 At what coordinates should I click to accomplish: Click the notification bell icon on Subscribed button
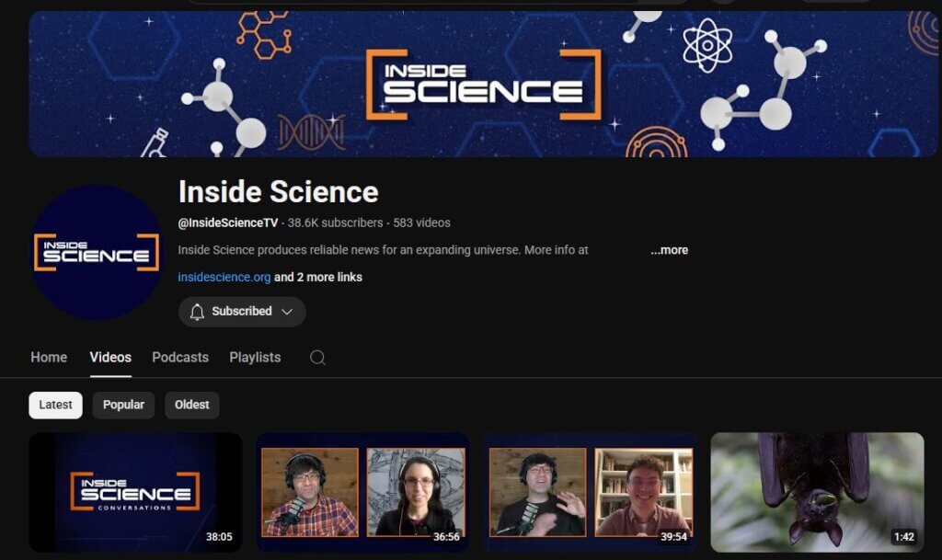click(197, 312)
